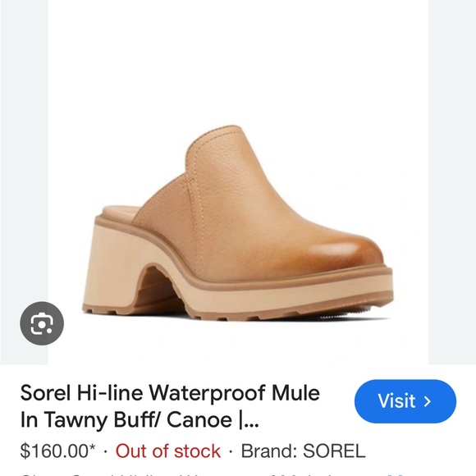476x476 pixels.
Task: Click the white space above the shoe photo
Action: click(238, 61)
